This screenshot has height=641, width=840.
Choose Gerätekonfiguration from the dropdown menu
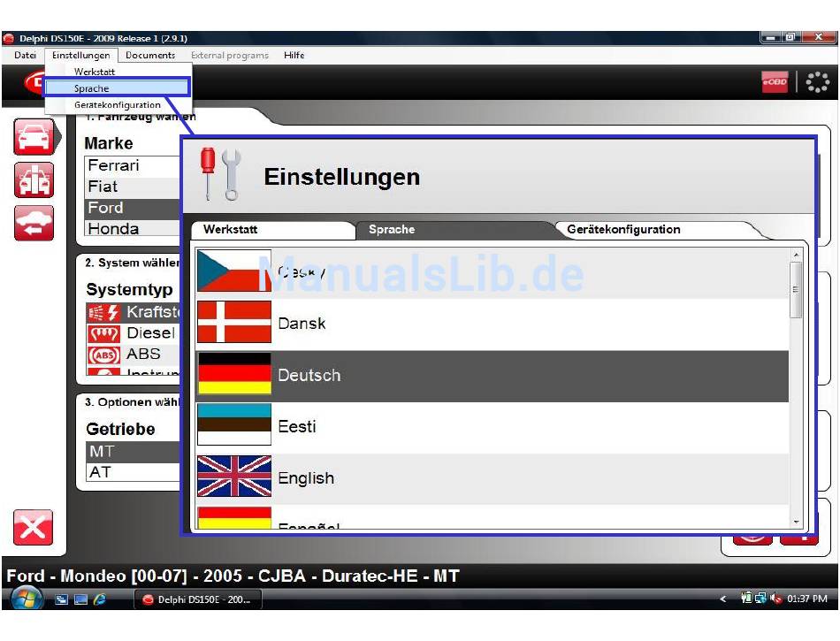pyautogui.click(x=118, y=105)
